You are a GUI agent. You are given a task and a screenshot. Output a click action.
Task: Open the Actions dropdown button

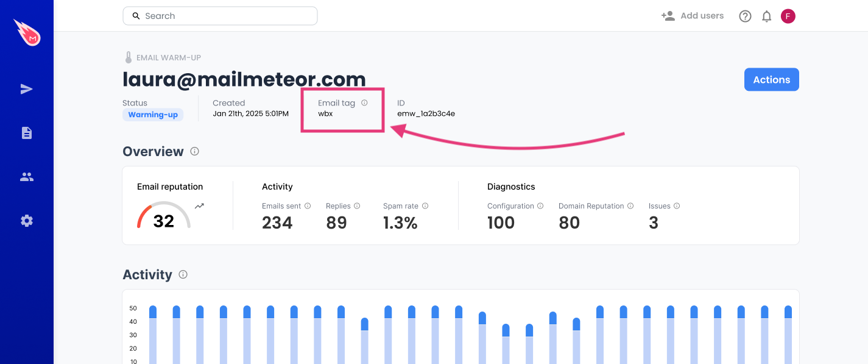pyautogui.click(x=772, y=79)
